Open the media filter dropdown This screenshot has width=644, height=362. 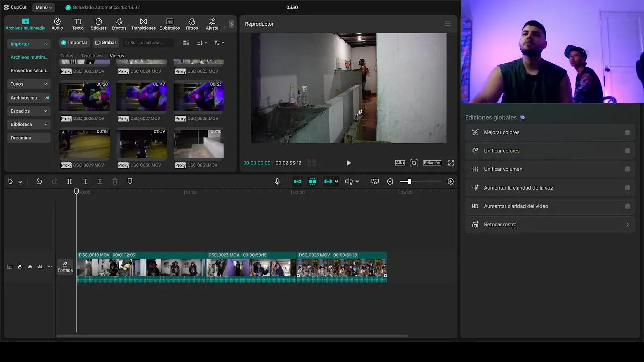(219, 43)
